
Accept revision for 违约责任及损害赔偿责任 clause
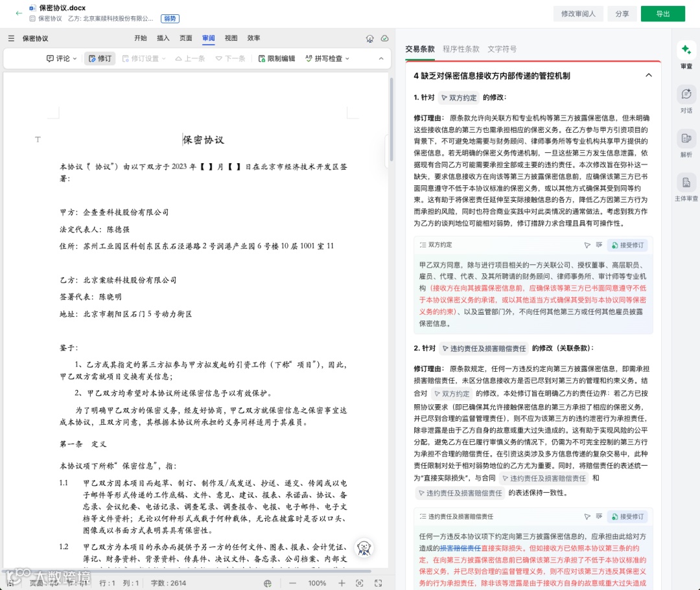click(627, 517)
